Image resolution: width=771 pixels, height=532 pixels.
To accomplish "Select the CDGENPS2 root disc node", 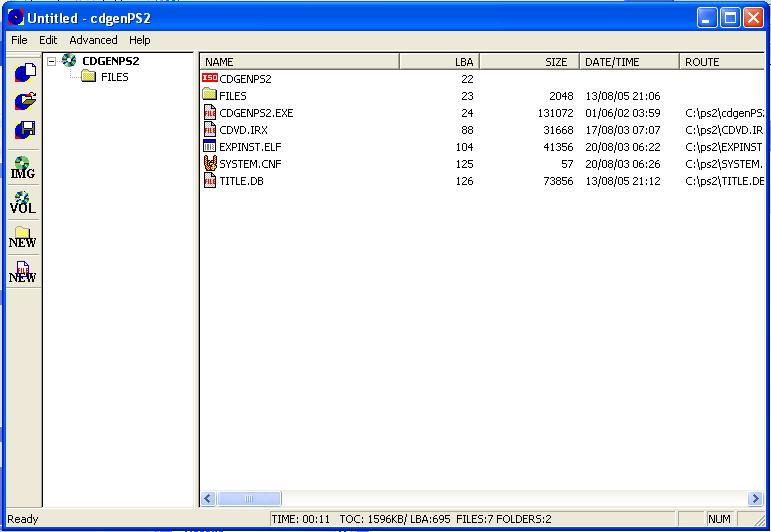I will [109, 61].
